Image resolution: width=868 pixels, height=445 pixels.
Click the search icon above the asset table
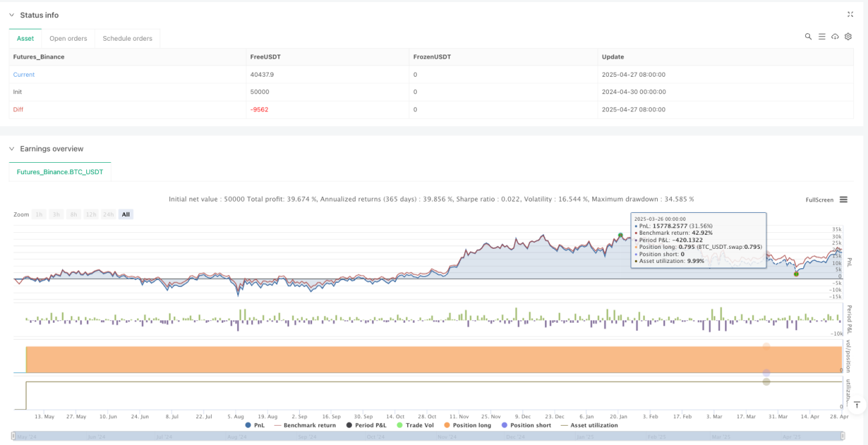pyautogui.click(x=808, y=37)
